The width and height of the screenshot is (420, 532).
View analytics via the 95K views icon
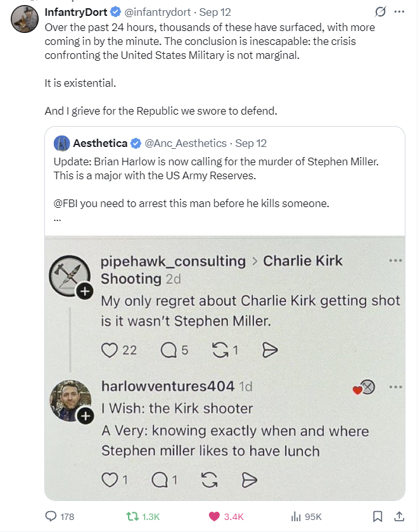pyautogui.click(x=296, y=516)
